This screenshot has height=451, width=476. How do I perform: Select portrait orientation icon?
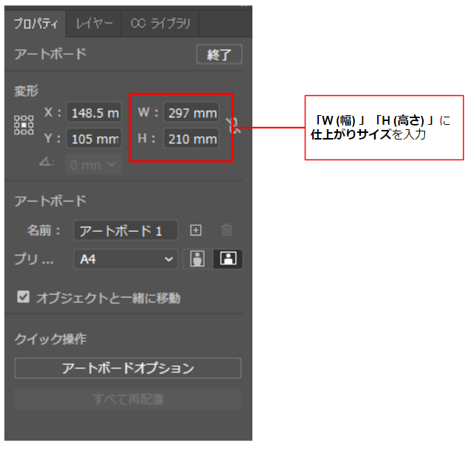tap(198, 259)
